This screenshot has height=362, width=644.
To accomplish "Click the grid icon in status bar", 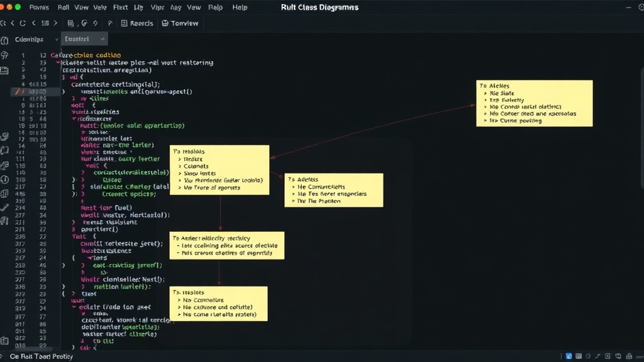I will (579, 356).
